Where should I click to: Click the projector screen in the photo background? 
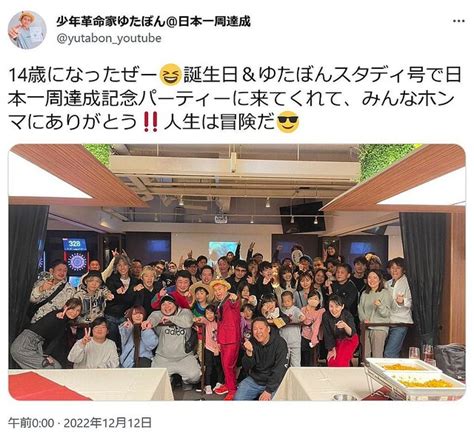coord(223,251)
